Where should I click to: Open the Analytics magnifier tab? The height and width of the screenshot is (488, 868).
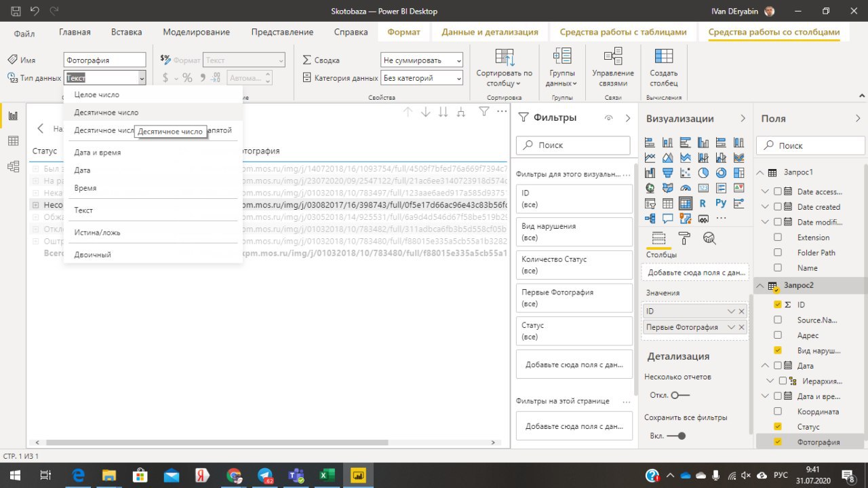tap(710, 238)
